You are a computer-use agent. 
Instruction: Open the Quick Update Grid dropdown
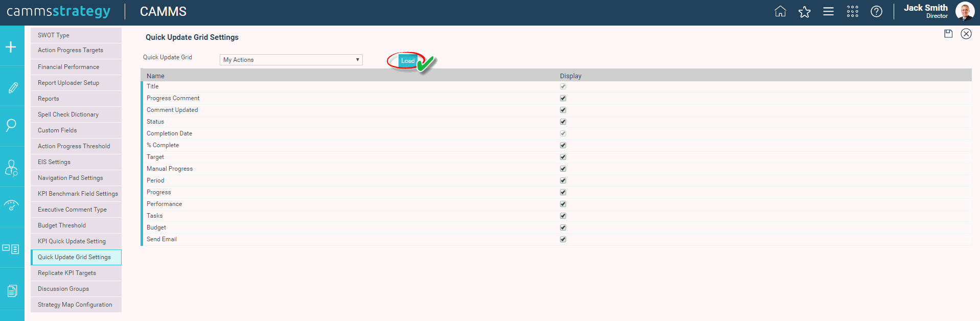click(291, 60)
